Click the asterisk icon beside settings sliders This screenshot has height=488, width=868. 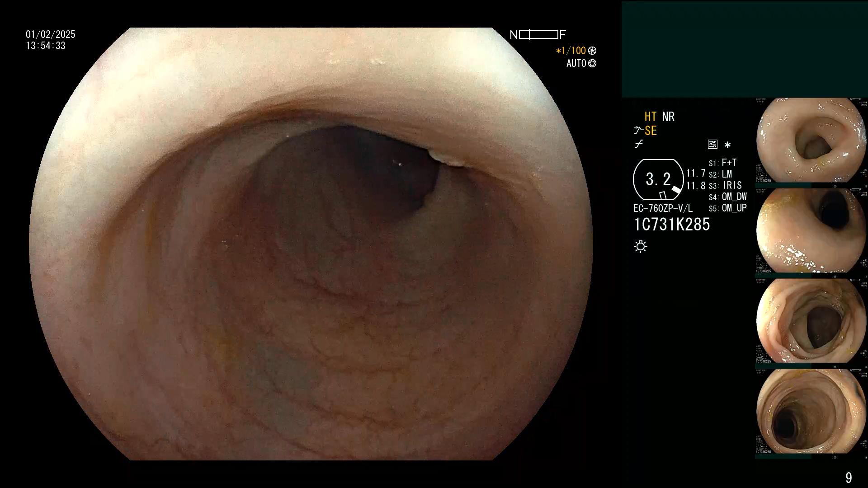(x=727, y=145)
